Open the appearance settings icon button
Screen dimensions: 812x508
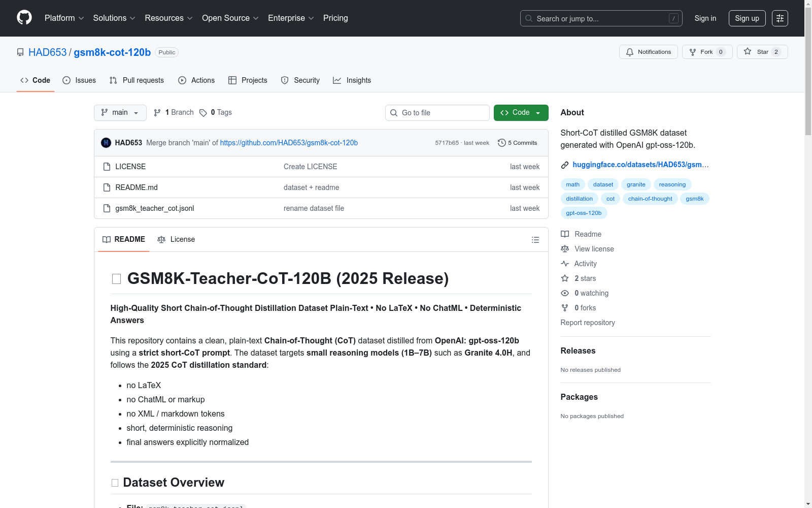tap(780, 18)
